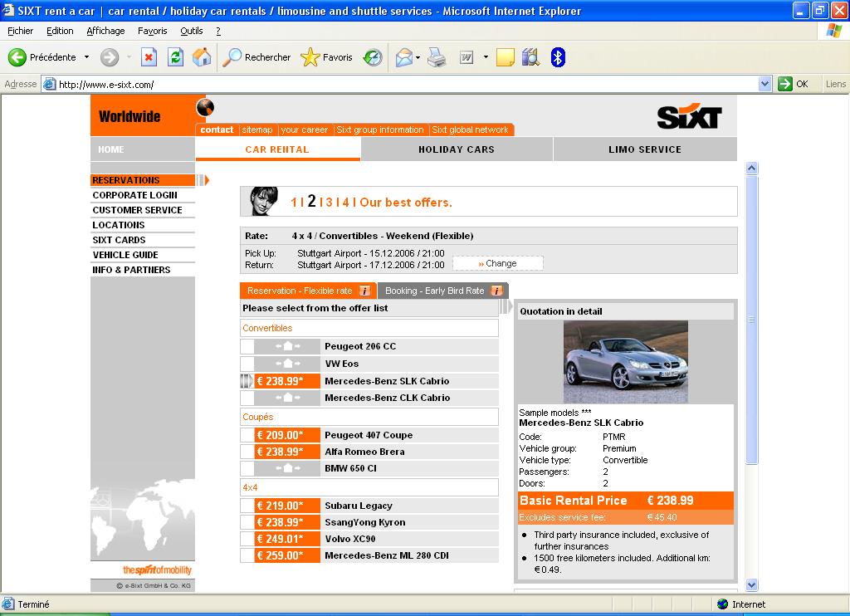The image size is (850, 616).
Task: Open the CUSTOMER SERVICE sidebar link
Action: [x=137, y=210]
